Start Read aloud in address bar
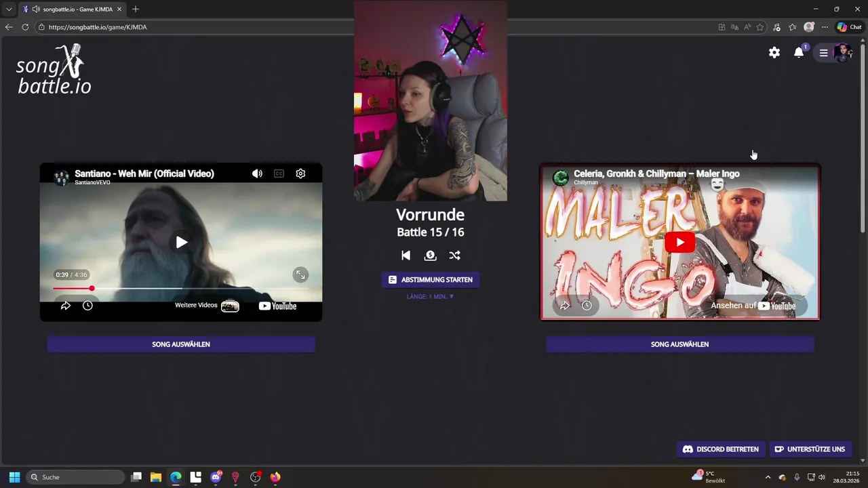 coord(747,27)
